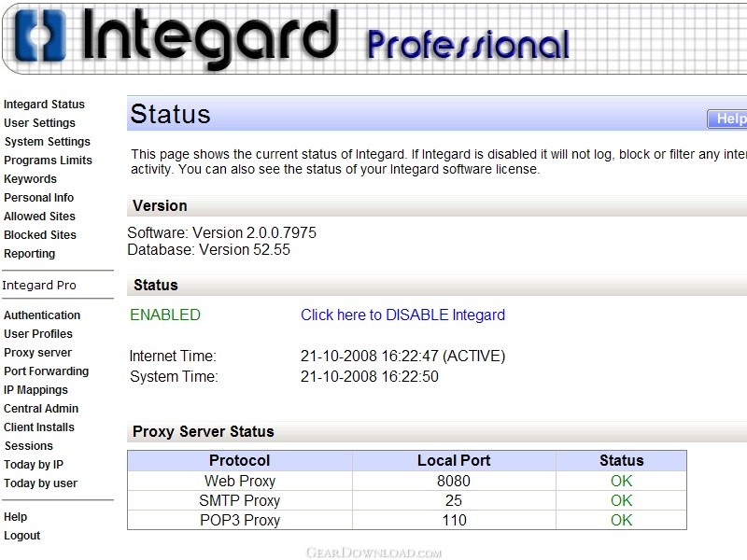
Task: Navigate to Personal Info
Action: tap(39, 198)
